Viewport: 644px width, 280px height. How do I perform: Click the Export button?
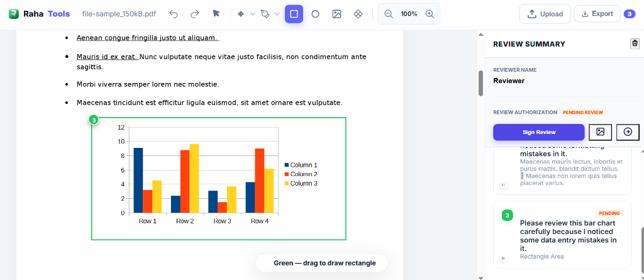[x=597, y=14]
